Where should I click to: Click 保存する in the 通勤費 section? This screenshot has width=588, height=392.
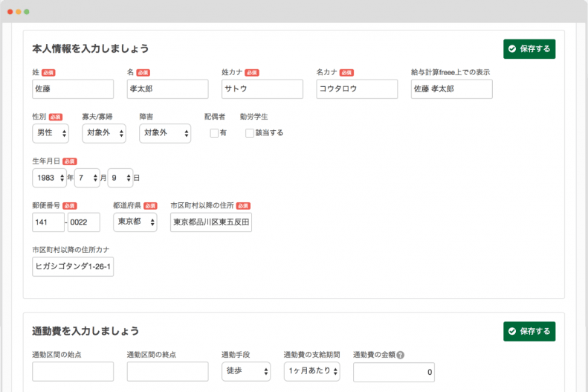tap(529, 331)
